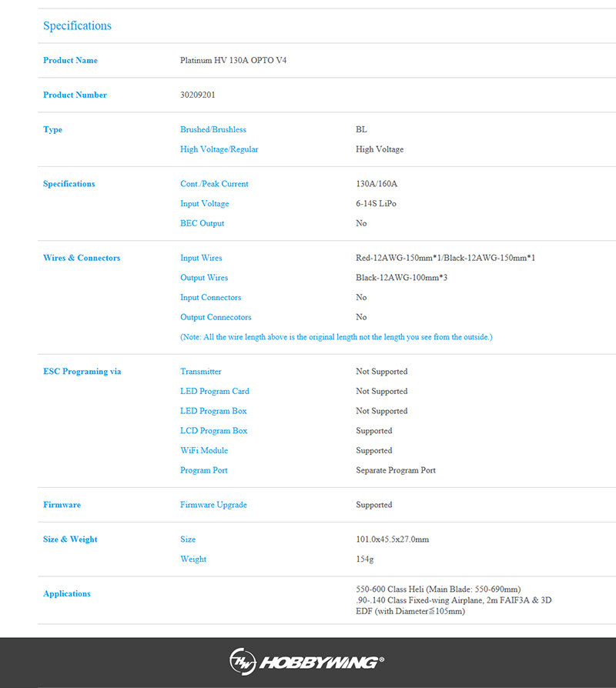
Task: Click the Weight sub-label
Action: tap(193, 559)
